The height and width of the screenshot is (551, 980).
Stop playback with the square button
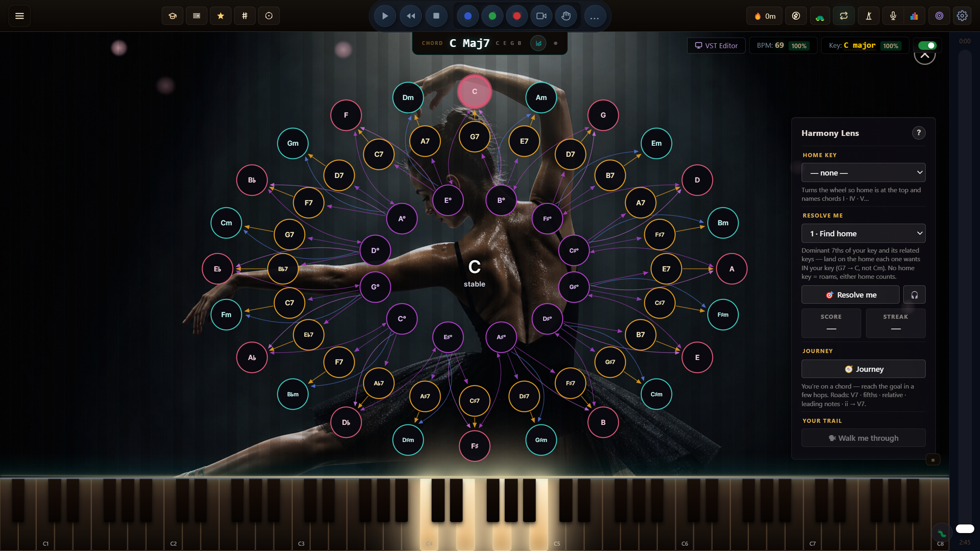(436, 16)
